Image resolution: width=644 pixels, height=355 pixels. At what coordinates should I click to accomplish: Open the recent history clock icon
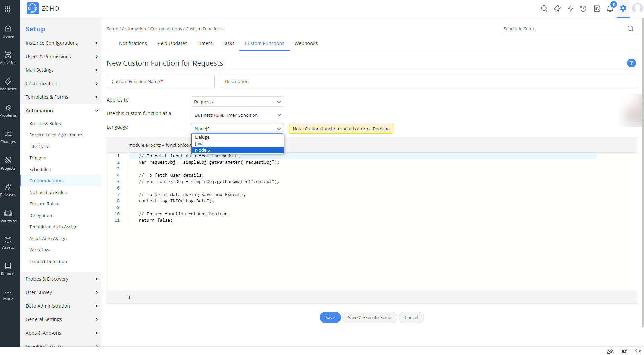(x=583, y=9)
